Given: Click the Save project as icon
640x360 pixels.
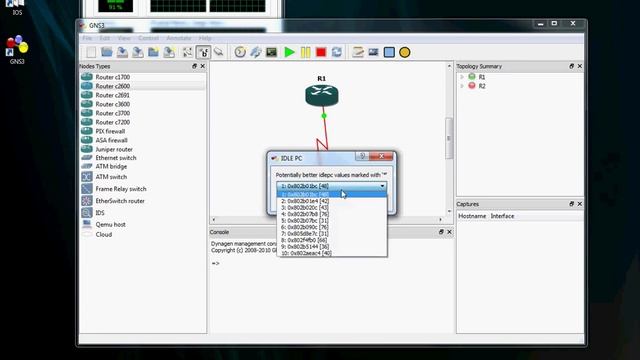Looking at the screenshot, I should [138, 52].
